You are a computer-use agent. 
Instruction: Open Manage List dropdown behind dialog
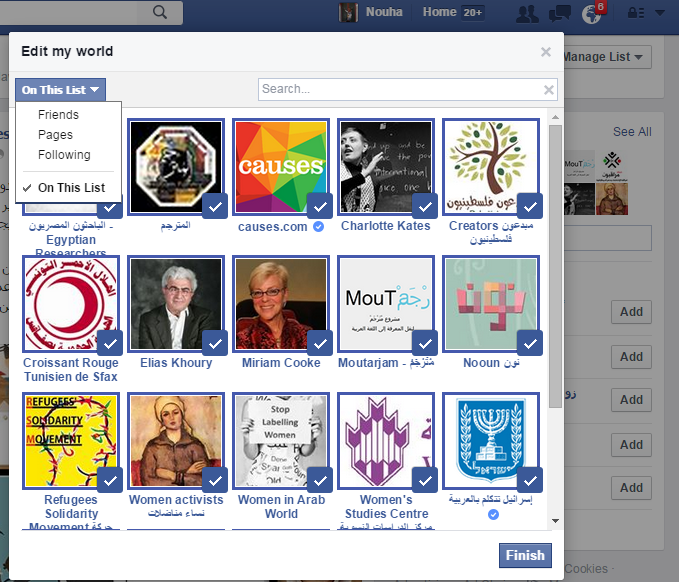606,57
